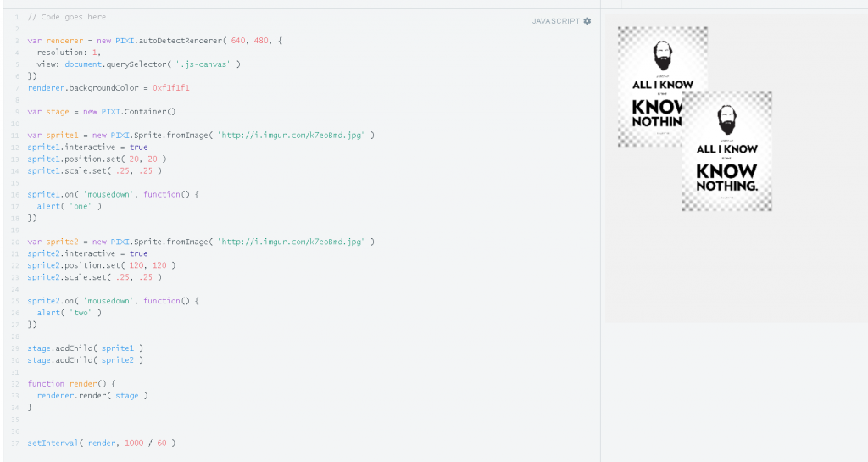Screen dimensions: 868x462
Task: Click sprite2.on( 'mousedown' line
Action: 113,301
